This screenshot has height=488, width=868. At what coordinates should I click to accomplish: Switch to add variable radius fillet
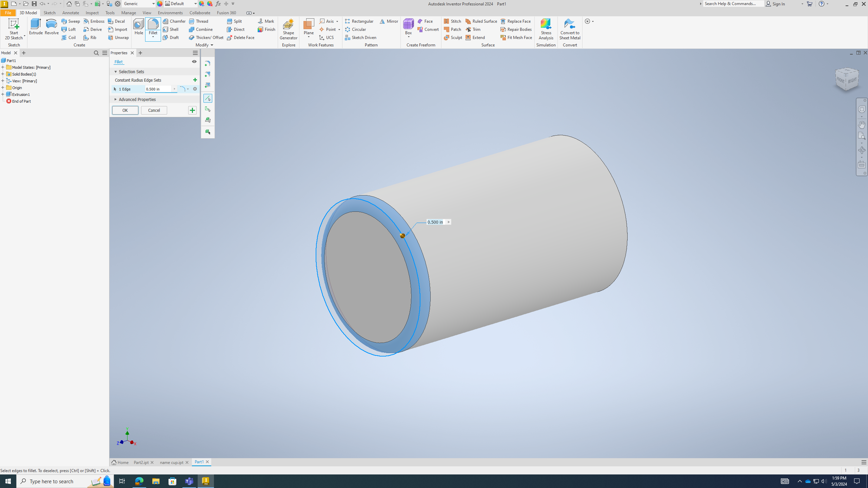[x=208, y=74]
